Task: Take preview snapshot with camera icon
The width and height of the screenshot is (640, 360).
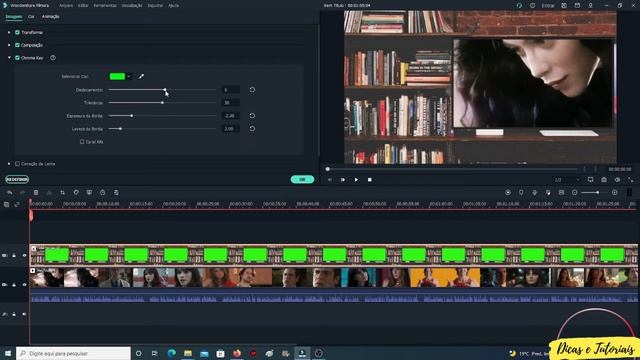Action: pos(604,180)
